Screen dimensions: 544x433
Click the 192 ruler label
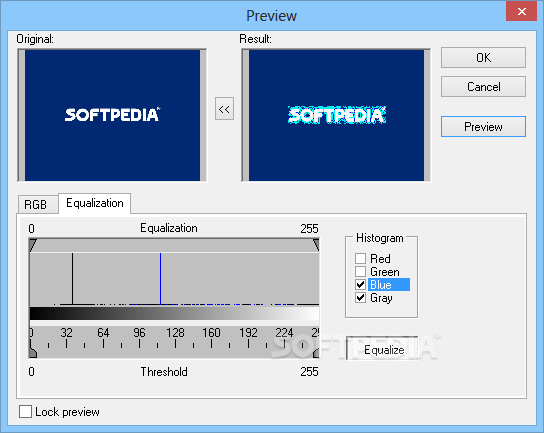(248, 333)
